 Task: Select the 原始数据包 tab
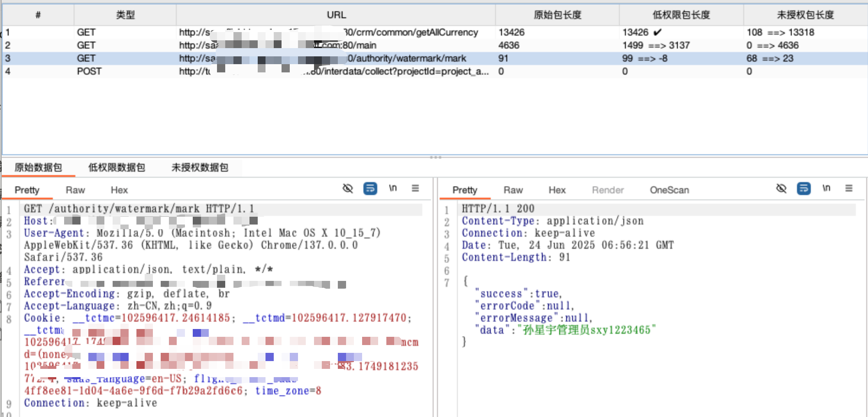point(38,168)
